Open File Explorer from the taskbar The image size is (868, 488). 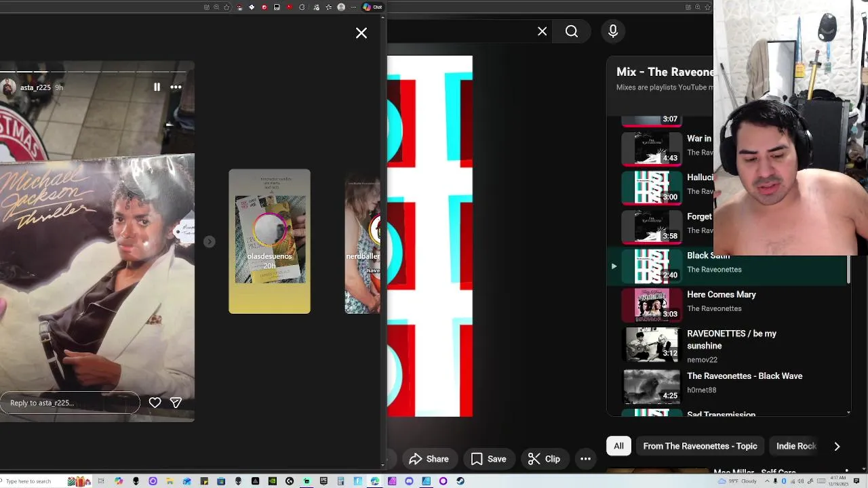(x=170, y=481)
